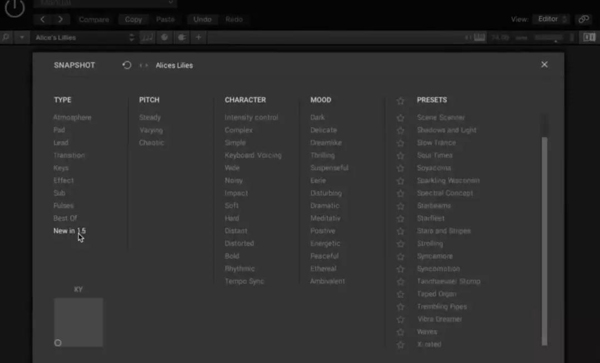
Task: Select the Dreamlike mood filter
Action: point(326,143)
